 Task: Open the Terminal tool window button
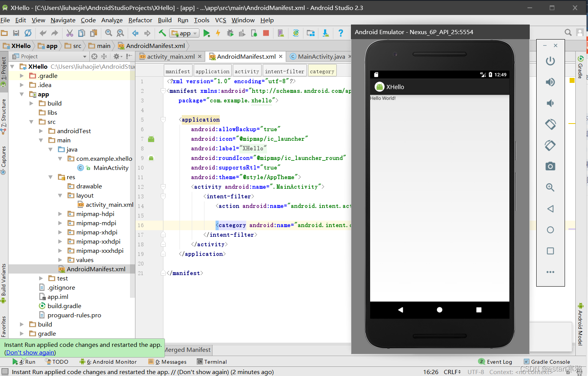(x=212, y=362)
